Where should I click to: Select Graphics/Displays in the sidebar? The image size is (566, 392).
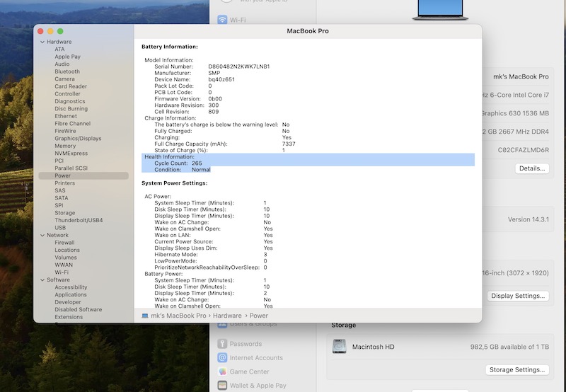78,139
